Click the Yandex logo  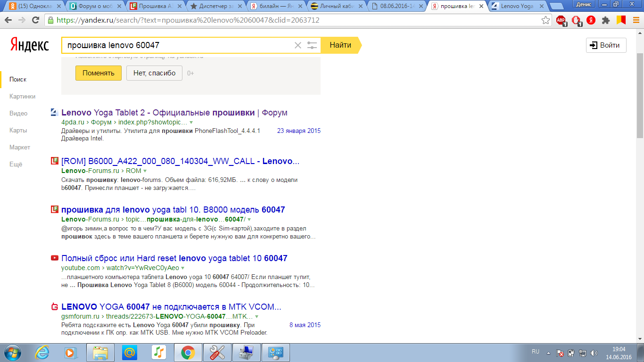(29, 45)
